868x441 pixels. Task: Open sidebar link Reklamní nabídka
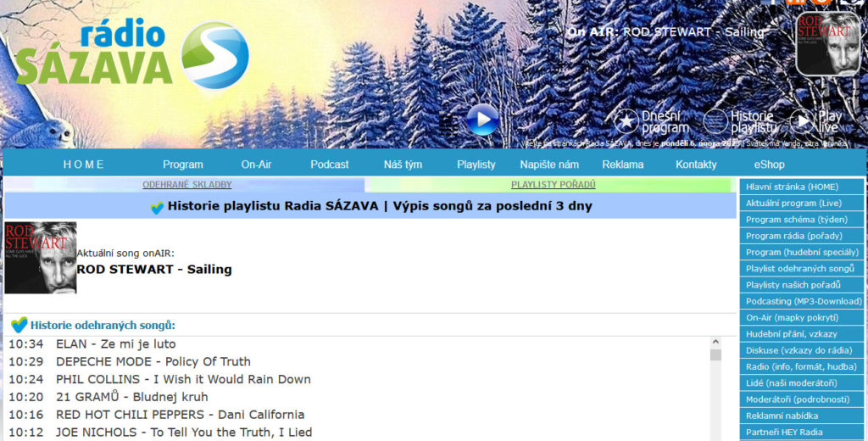click(x=802, y=416)
